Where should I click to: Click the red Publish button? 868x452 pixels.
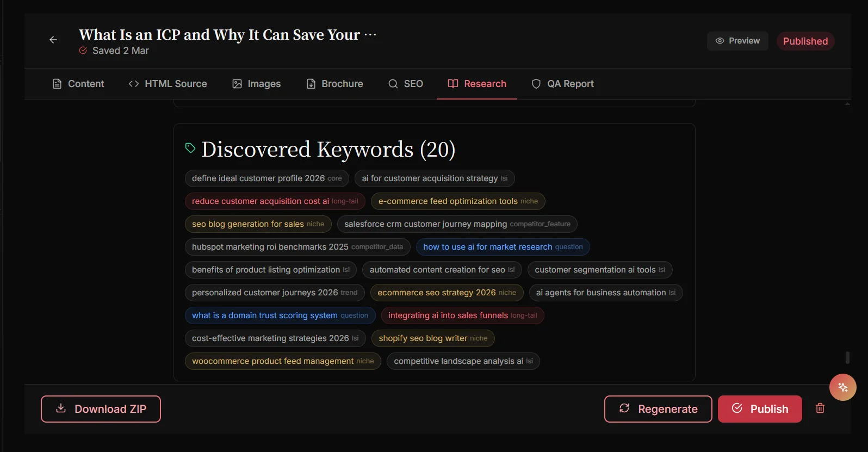pos(760,409)
